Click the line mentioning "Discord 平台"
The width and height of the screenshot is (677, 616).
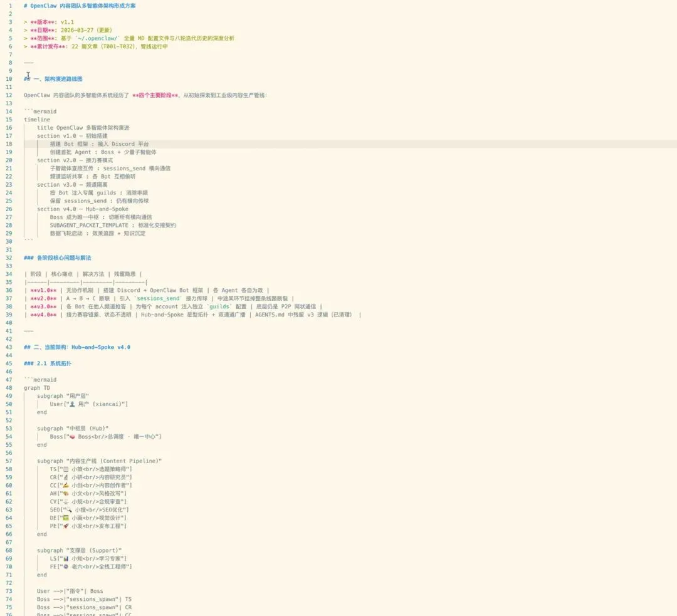[x=99, y=144]
